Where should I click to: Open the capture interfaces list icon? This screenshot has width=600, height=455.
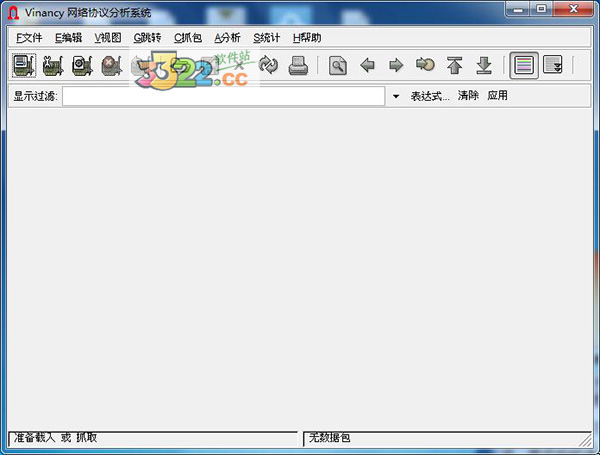24,65
